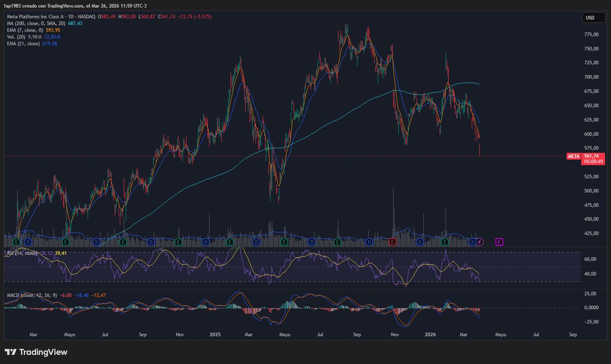The image size is (611, 364).
Task: Select the MACD (close, 12, 26, 9) legend
Action: pos(32,295)
